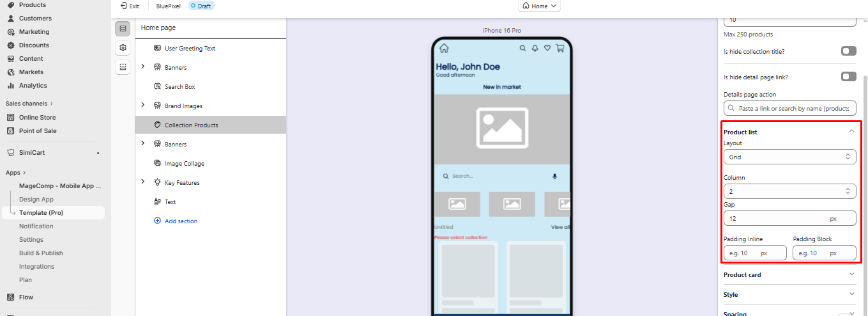Open the Column dropdown showing 2
This screenshot has height=316, width=868.
tap(789, 191)
